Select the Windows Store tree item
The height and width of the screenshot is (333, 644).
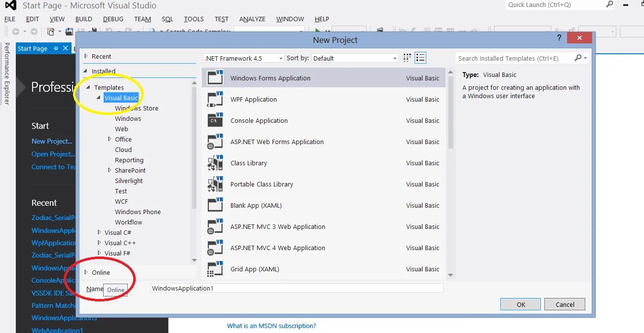tap(137, 108)
